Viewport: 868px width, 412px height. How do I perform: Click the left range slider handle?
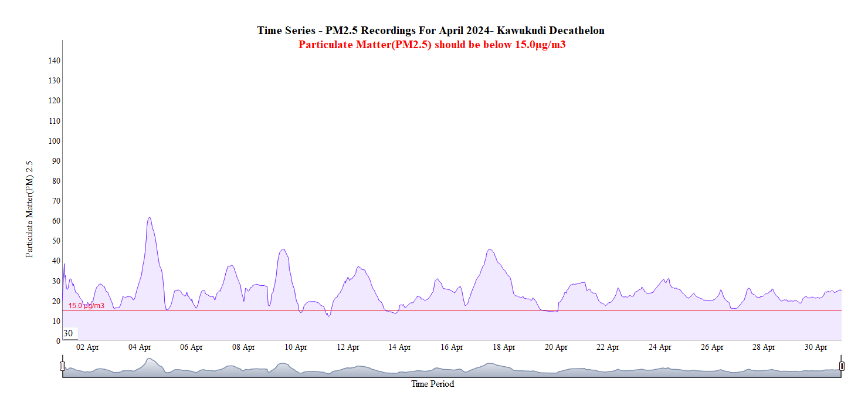pos(63,366)
